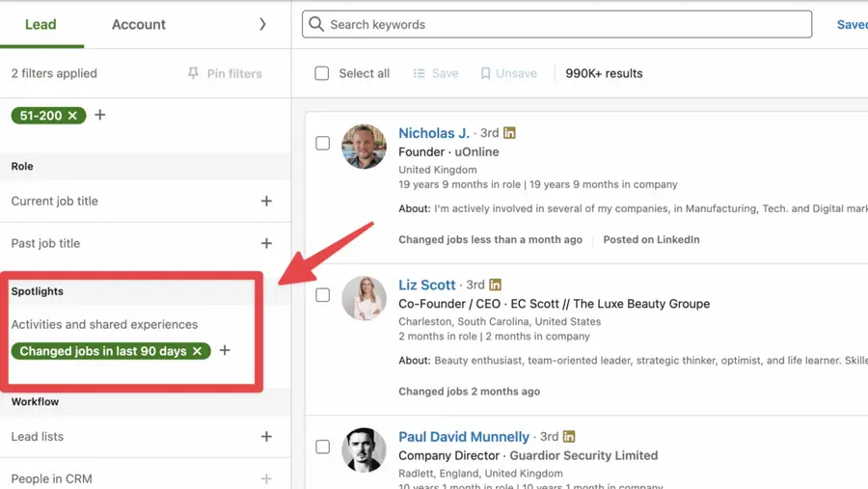Screen dimensions: 868x489
Task: Add another Spotlights filter with plus
Action: click(225, 350)
